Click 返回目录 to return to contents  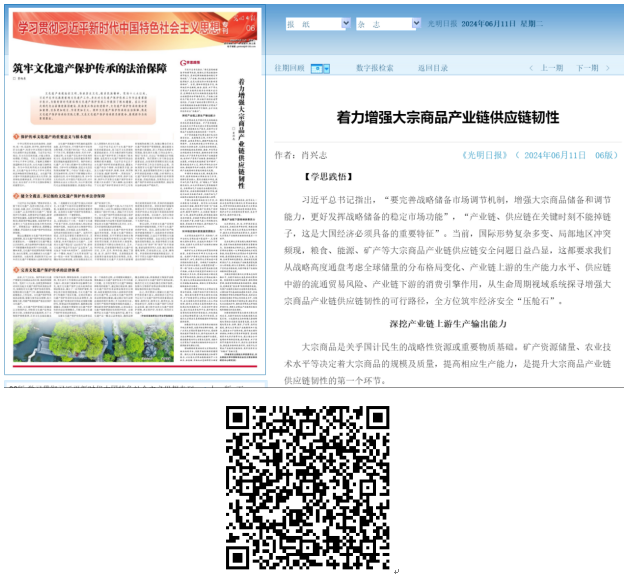point(433,69)
